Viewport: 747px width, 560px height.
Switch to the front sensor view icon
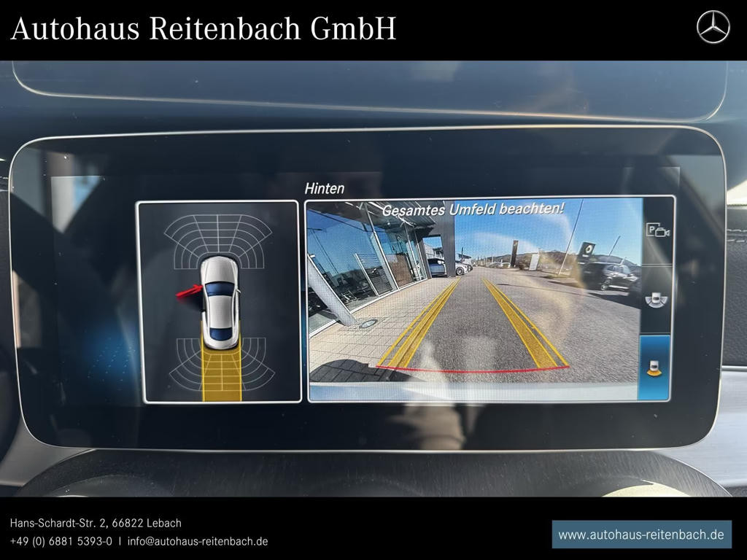pos(657,300)
